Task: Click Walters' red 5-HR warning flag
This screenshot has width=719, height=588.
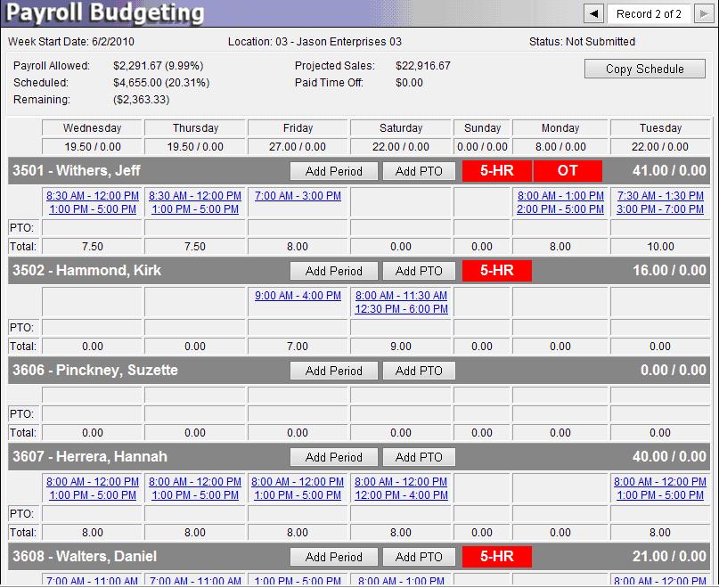Action: [x=496, y=557]
